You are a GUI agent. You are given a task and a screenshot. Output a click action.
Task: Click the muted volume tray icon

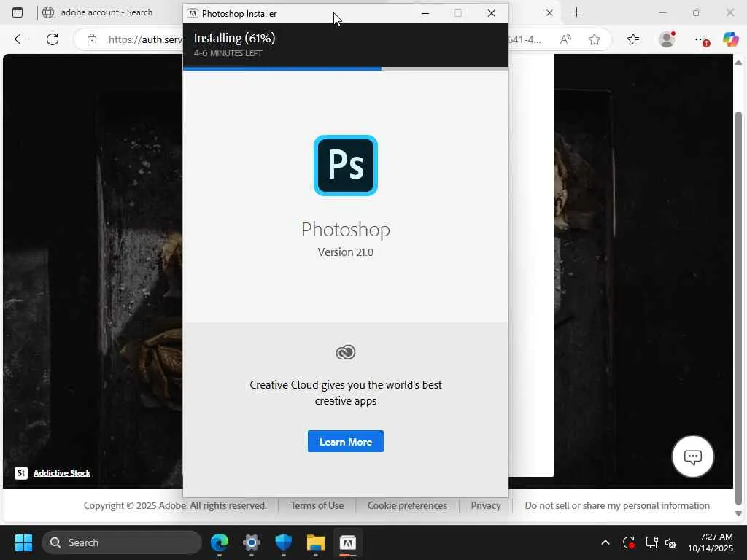(670, 542)
